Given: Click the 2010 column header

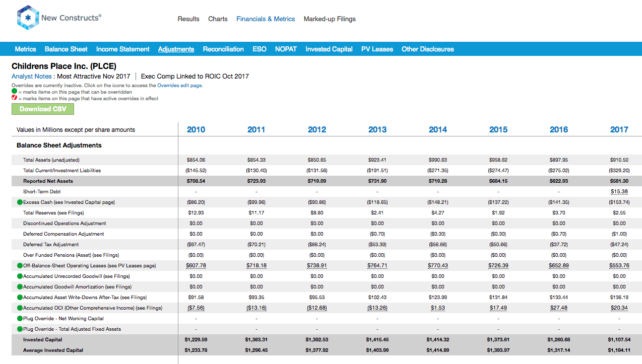Looking at the screenshot, I should (196, 130).
